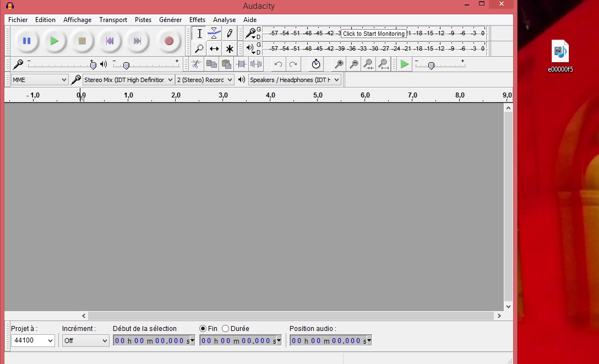Click the Fit Selection zoom icon

369,64
